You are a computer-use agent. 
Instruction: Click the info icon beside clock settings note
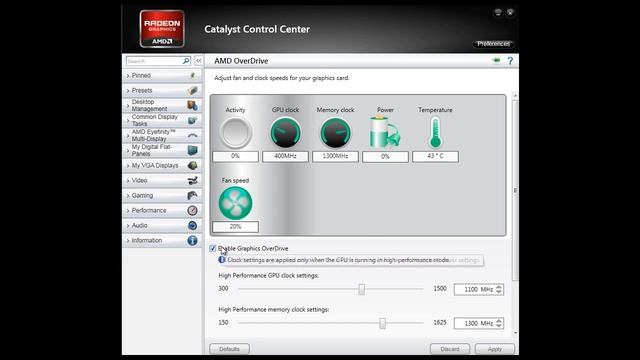(x=222, y=260)
